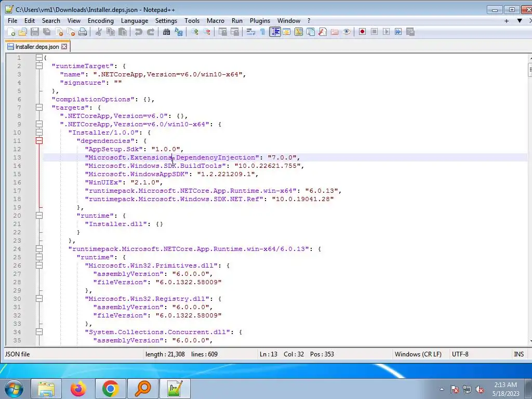Click the plus button beside menu bar
Viewport: 532px width, 399px height.
(507, 21)
